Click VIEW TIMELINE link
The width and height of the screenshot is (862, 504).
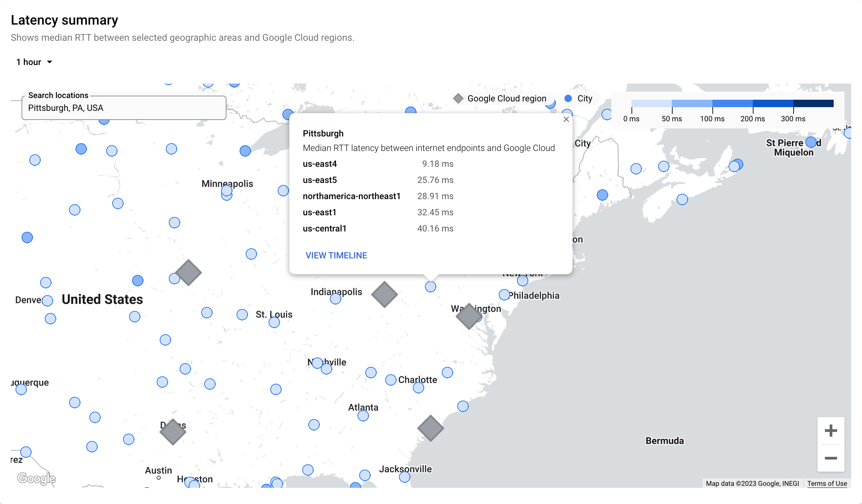pos(336,255)
